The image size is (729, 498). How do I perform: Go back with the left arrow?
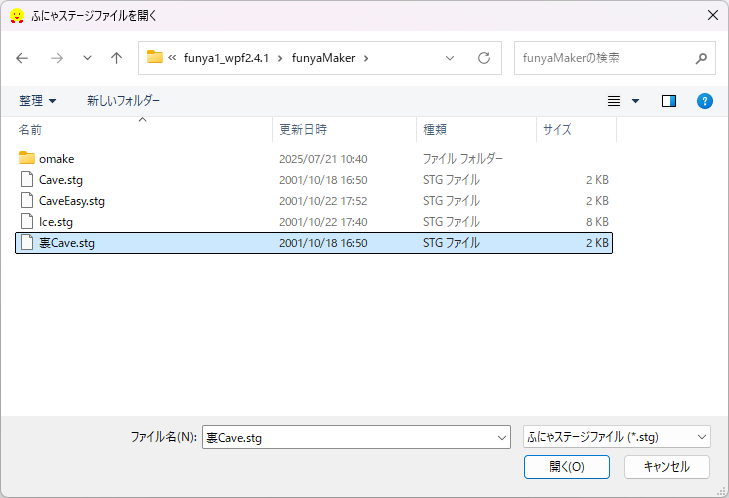(22, 58)
